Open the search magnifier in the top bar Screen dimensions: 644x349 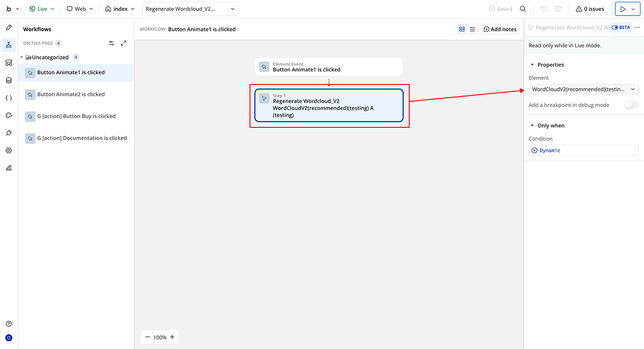(523, 9)
